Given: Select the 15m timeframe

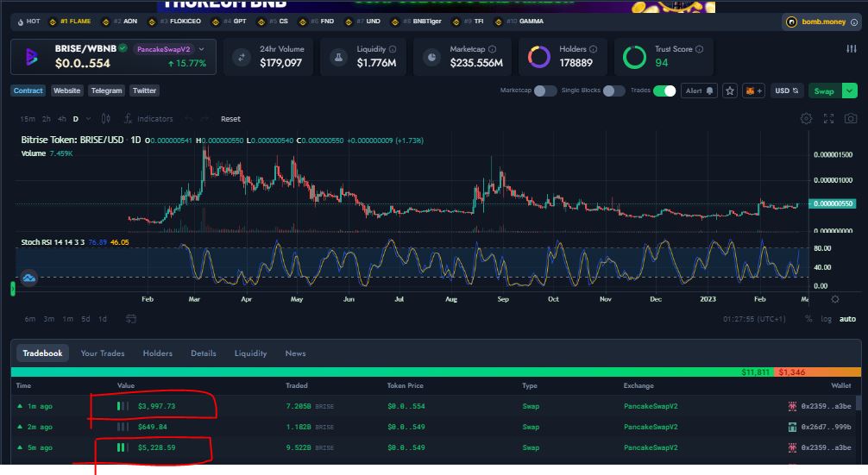Looking at the screenshot, I should point(27,118).
